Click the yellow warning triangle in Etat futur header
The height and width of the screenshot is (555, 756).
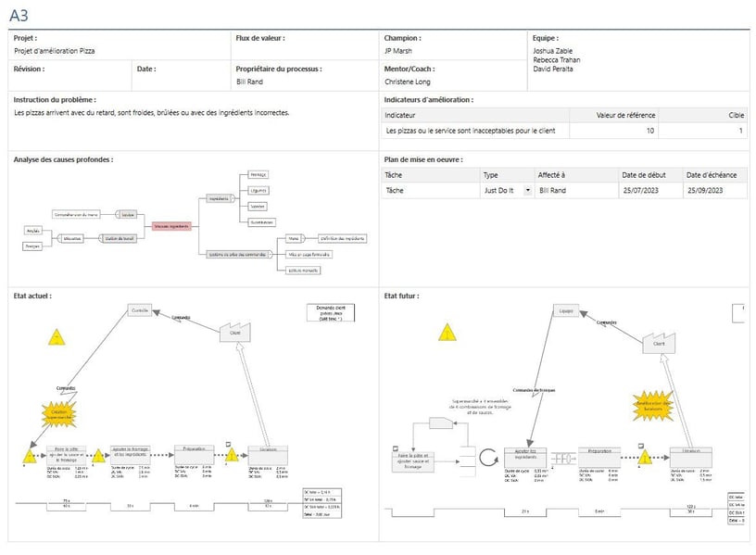(x=447, y=332)
